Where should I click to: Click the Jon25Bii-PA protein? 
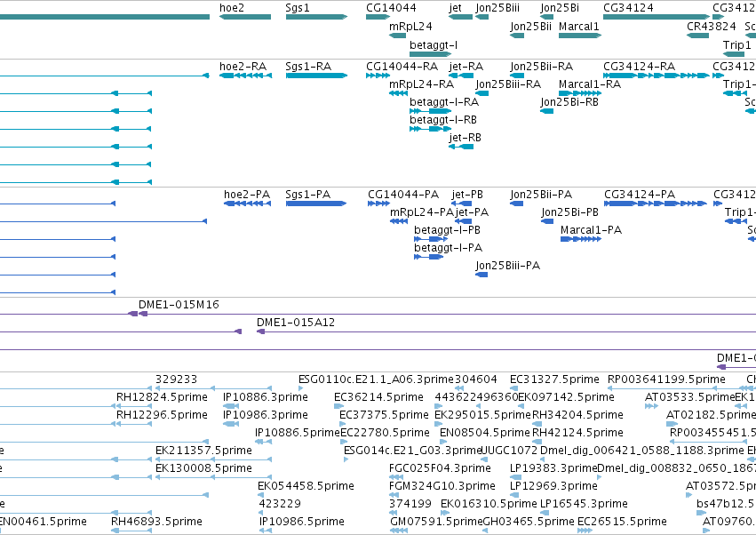click(517, 204)
